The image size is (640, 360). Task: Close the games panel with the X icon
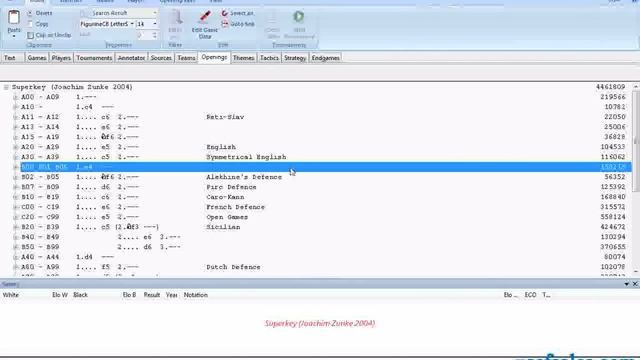pos(635,284)
